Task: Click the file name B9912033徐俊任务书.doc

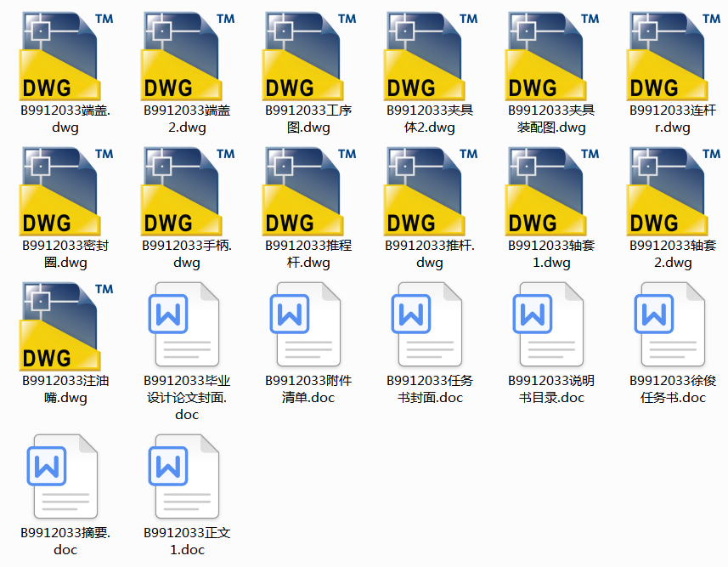Action: [x=674, y=389]
